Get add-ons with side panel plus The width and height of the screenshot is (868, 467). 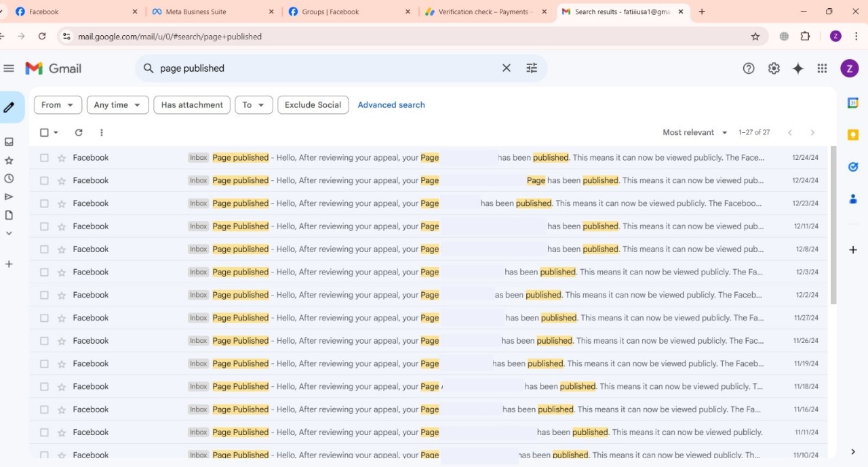tap(853, 250)
